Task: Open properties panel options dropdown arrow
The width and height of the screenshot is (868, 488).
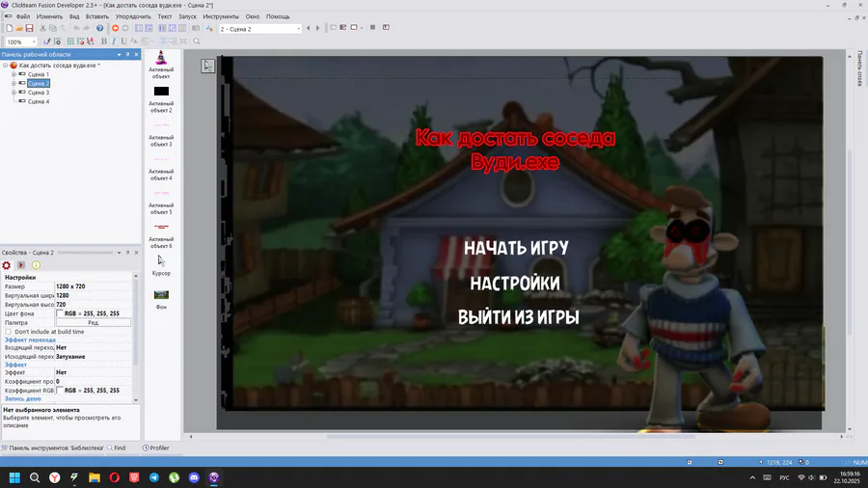Action: click(119, 253)
